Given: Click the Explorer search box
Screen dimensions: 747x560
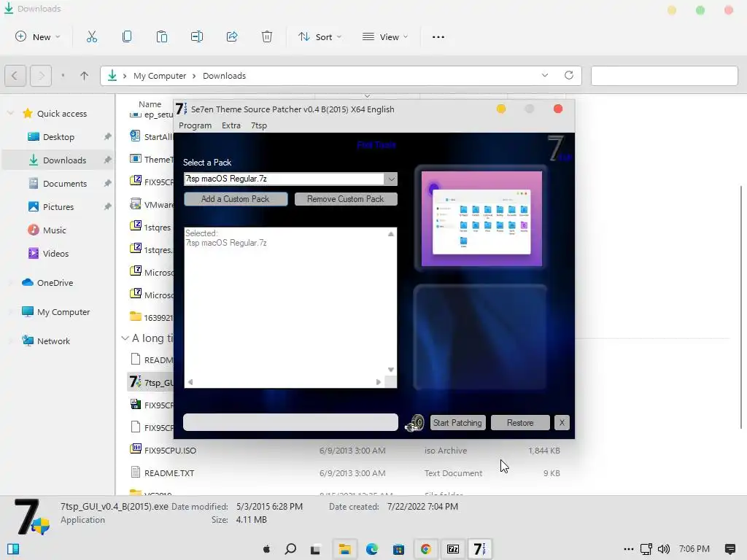Looking at the screenshot, I should 664,76.
